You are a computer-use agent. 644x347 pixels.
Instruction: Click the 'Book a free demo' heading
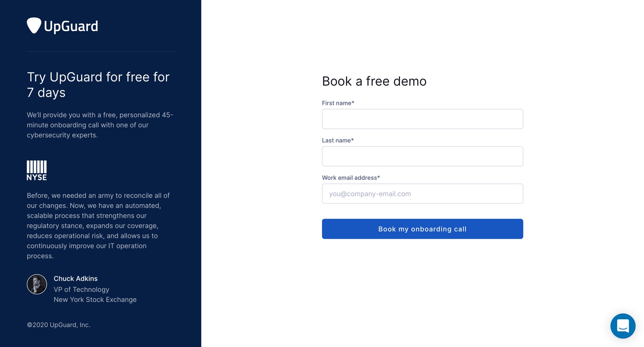[x=374, y=81]
